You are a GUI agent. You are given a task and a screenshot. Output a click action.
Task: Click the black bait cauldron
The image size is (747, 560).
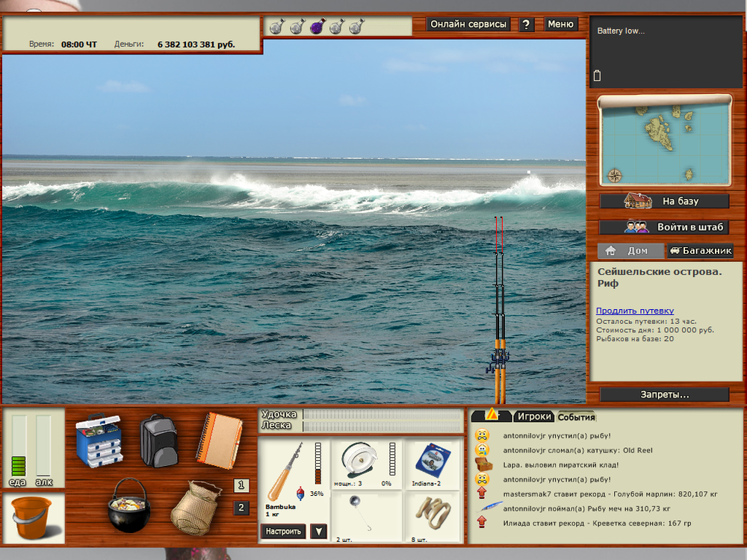pos(130,505)
